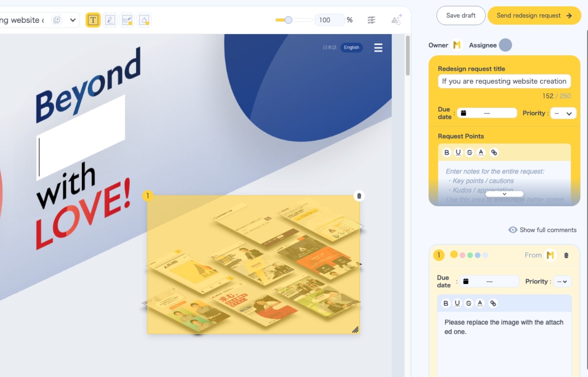Click the 'Owner' label

pyautogui.click(x=438, y=45)
